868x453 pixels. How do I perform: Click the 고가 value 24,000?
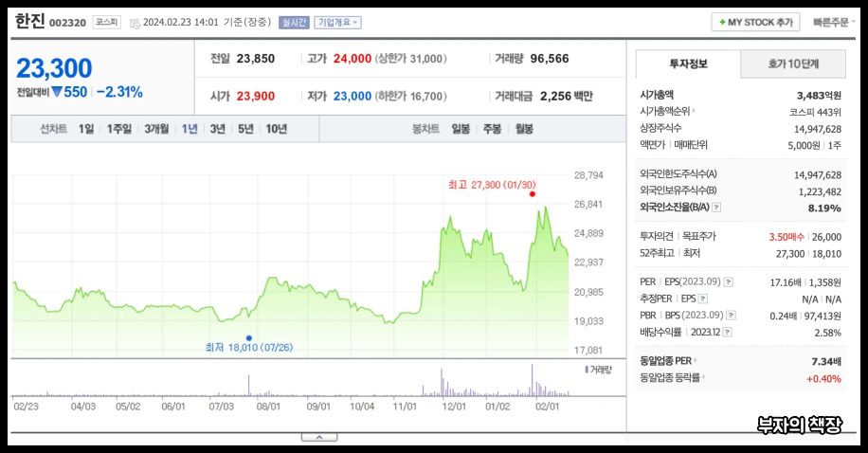click(353, 59)
